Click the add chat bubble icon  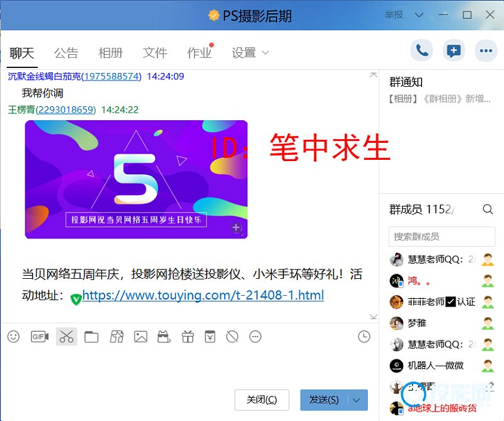(x=453, y=51)
